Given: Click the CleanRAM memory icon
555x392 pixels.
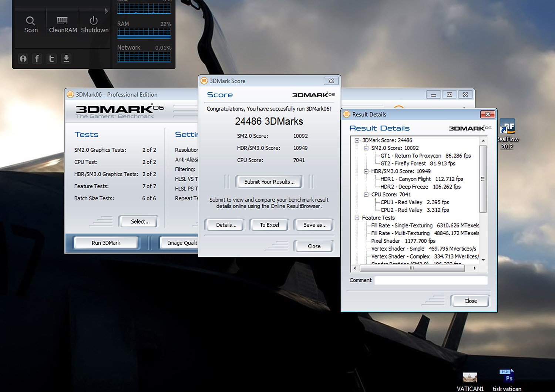Looking at the screenshot, I should pos(62,20).
